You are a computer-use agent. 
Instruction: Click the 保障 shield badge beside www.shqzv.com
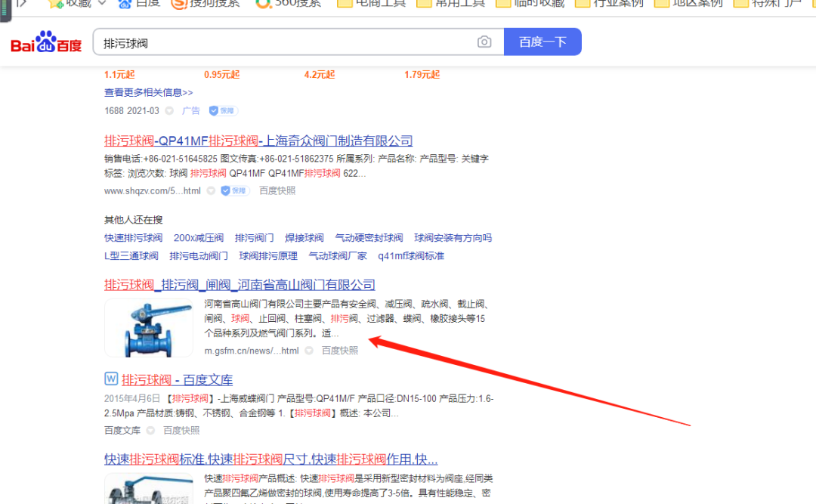click(235, 191)
